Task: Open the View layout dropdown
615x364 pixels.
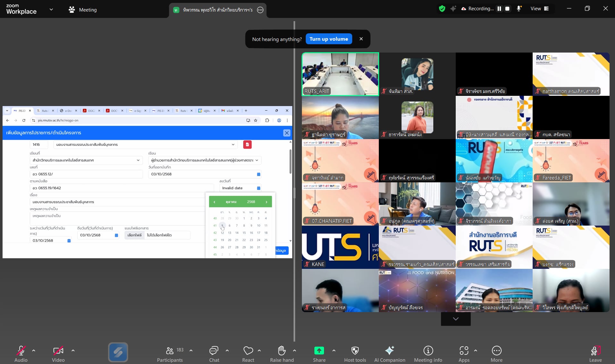Action: point(540,9)
